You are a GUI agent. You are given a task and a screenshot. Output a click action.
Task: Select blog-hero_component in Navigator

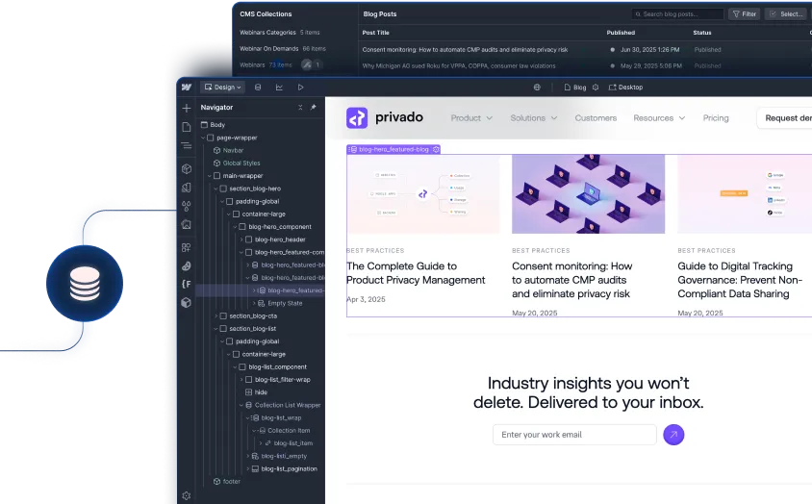point(275,227)
